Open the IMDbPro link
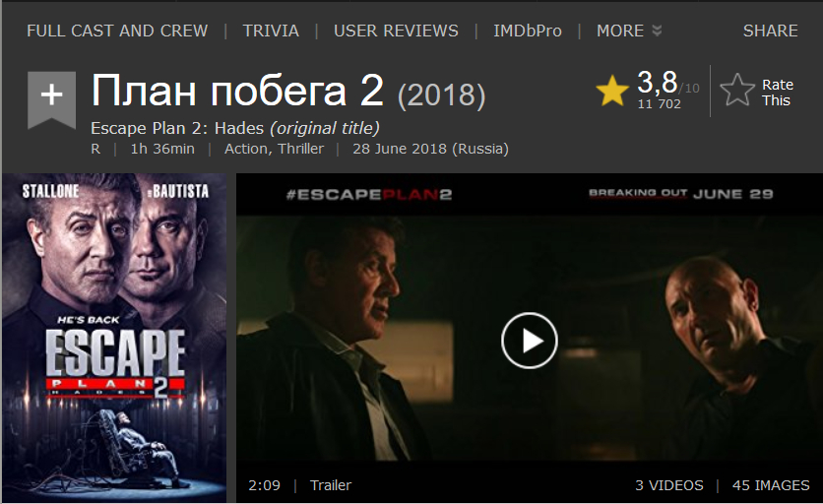 [x=528, y=31]
